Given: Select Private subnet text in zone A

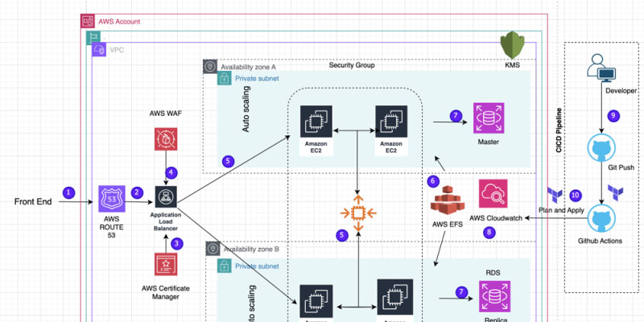Looking at the screenshot, I should tap(257, 78).
